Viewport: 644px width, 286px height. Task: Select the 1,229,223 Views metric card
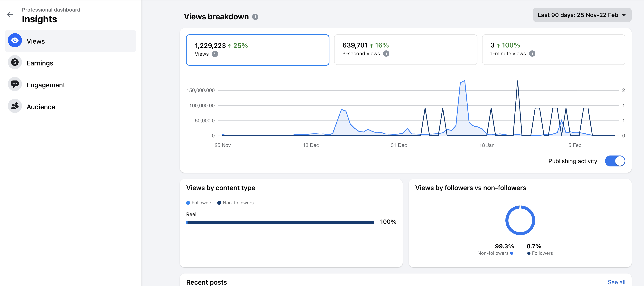[x=257, y=50]
